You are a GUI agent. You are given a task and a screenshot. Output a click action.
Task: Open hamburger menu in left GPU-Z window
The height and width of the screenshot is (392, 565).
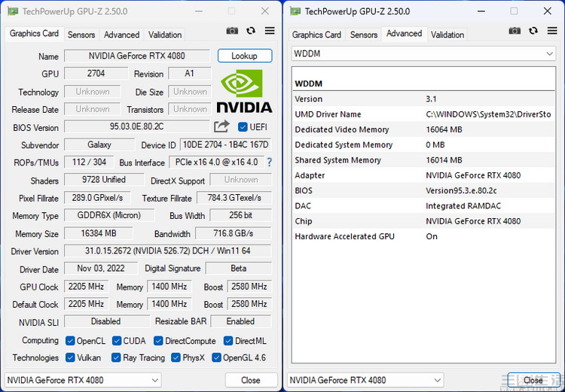click(270, 31)
